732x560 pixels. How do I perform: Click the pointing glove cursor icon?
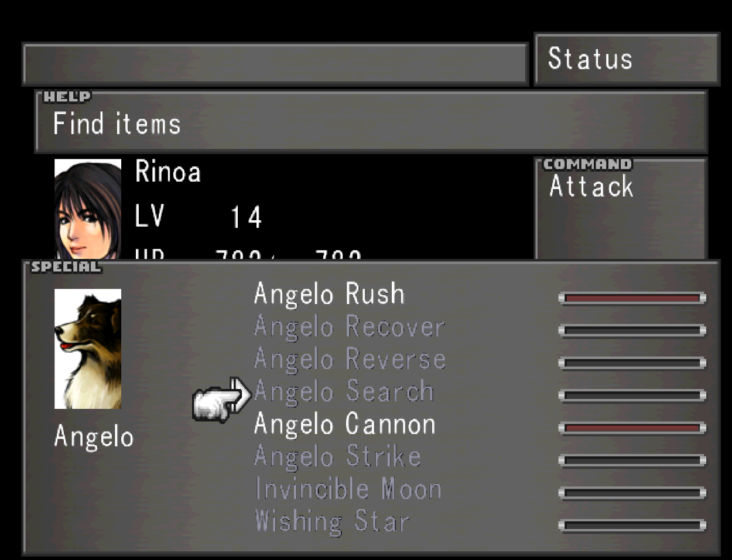(222, 398)
